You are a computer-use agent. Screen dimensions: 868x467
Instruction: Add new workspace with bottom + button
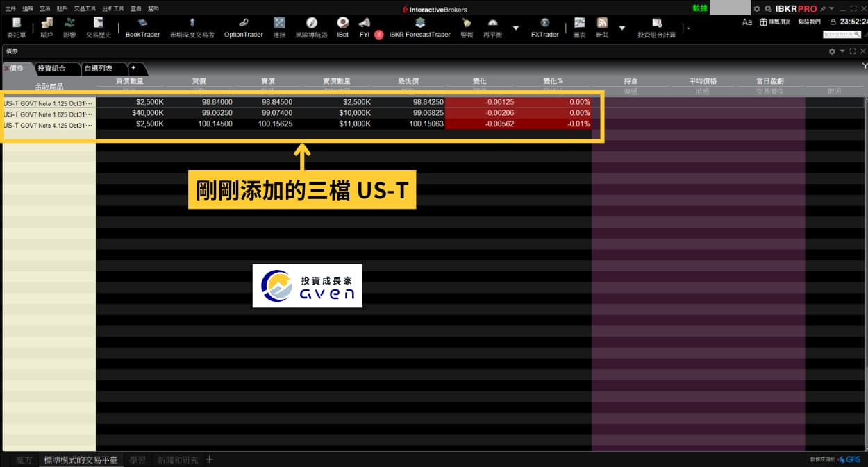[209, 459]
